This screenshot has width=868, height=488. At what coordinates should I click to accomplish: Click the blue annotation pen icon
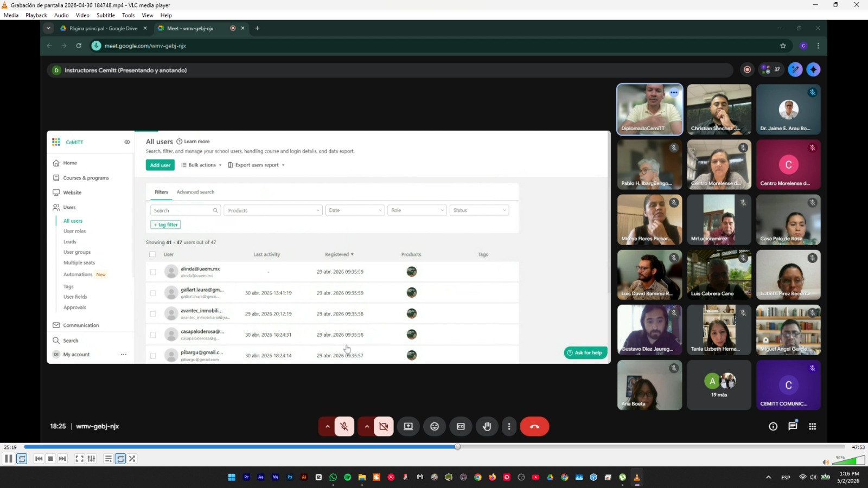(x=795, y=69)
